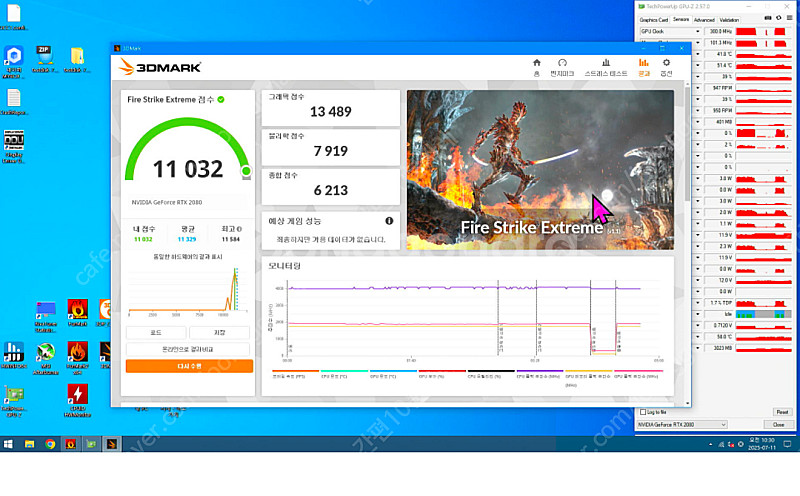The image size is (800, 496).
Task: Click the compare result online button
Action: click(x=188, y=349)
